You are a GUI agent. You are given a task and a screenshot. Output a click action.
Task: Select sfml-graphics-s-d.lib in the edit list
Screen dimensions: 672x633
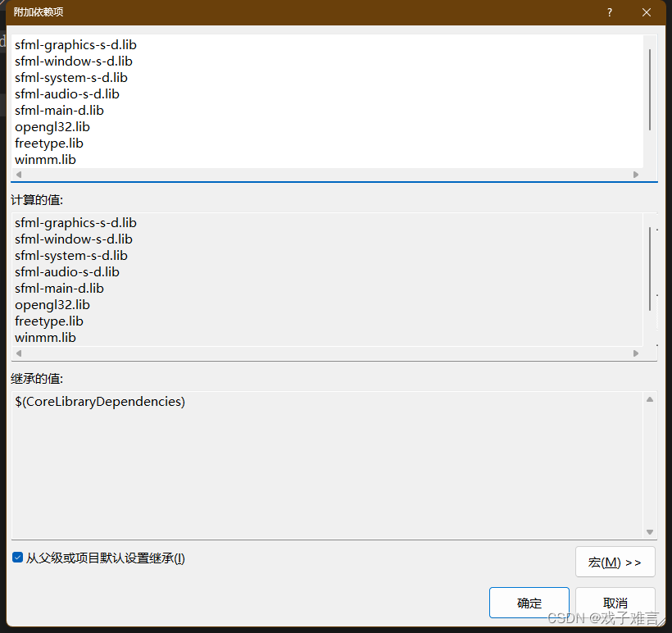(75, 44)
